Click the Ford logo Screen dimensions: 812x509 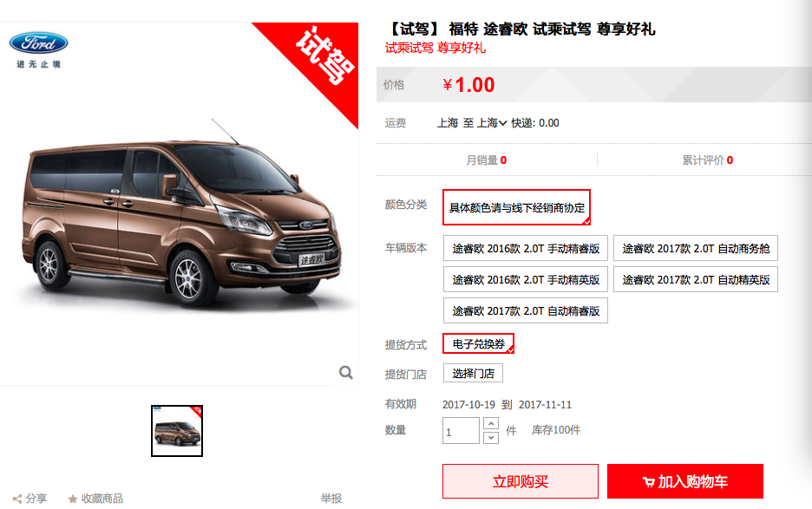coord(38,43)
